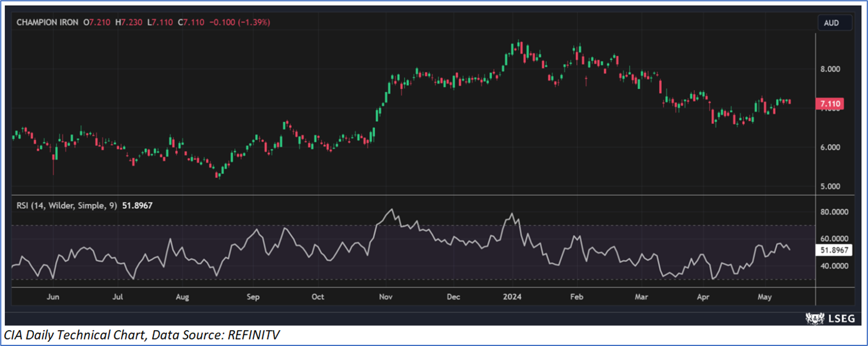Click the Jun label on the date axis
Screen dimensions: 868x346
53,297
